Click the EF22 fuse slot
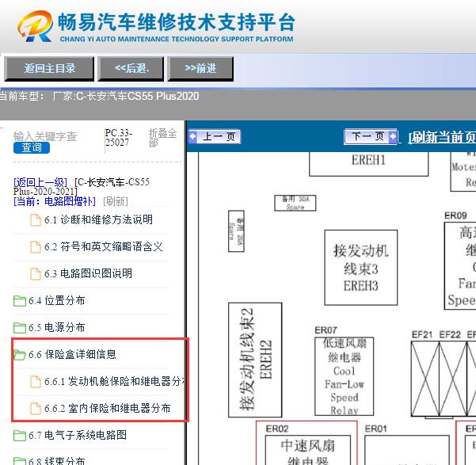 pyautogui.click(x=453, y=379)
